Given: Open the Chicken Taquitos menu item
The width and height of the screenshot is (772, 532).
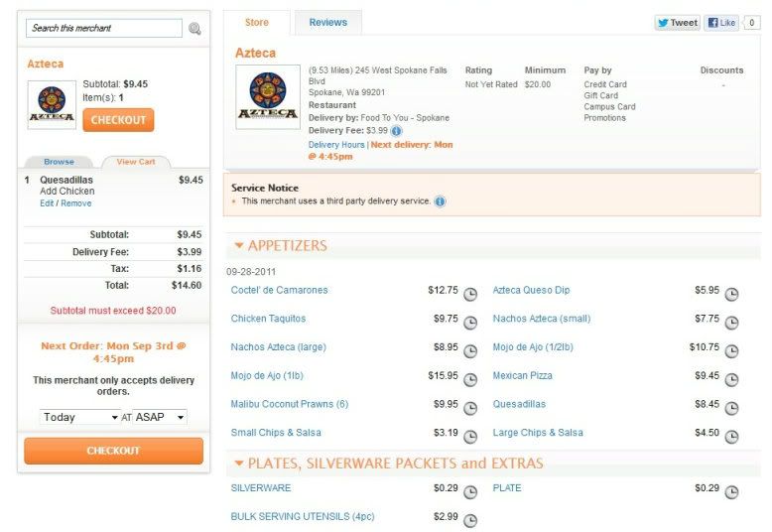Looking at the screenshot, I should pyautogui.click(x=268, y=319).
